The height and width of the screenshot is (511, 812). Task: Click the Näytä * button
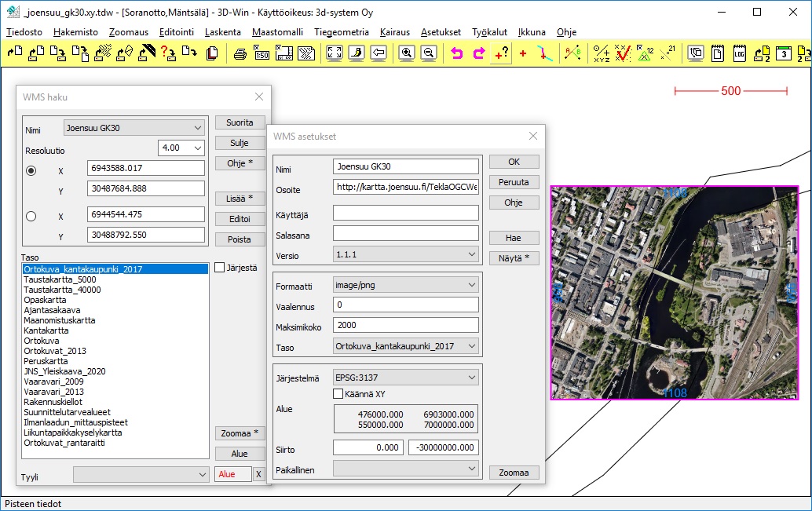point(514,257)
